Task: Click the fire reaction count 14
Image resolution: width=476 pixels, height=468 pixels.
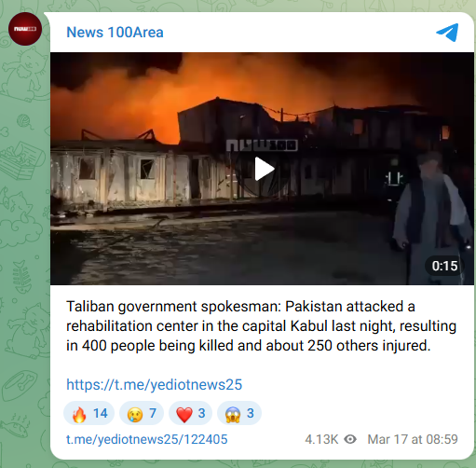Action: (101, 414)
